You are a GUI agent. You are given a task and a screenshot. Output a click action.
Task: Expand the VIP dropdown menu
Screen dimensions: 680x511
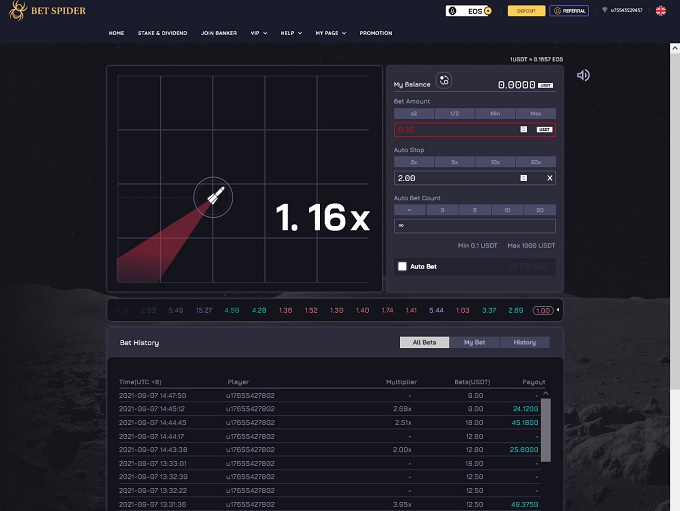coord(261,33)
